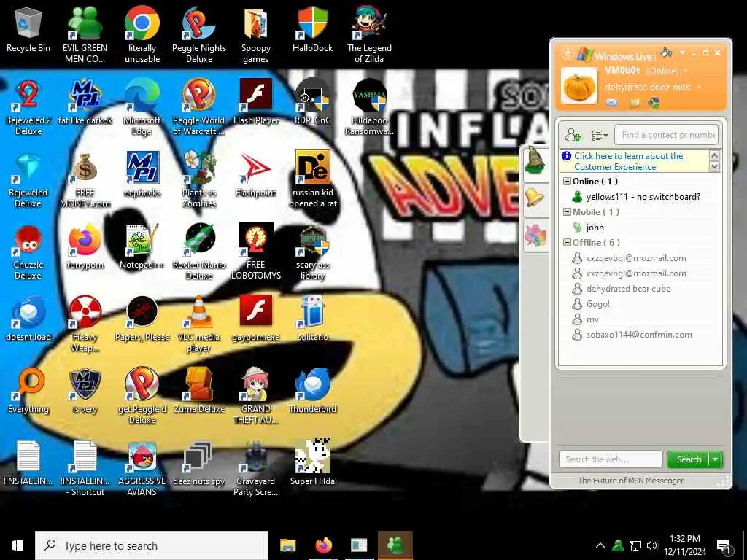This screenshot has width=747, height=560.
Task: Collapse the Online ( 1 ) group
Action: [x=567, y=182]
